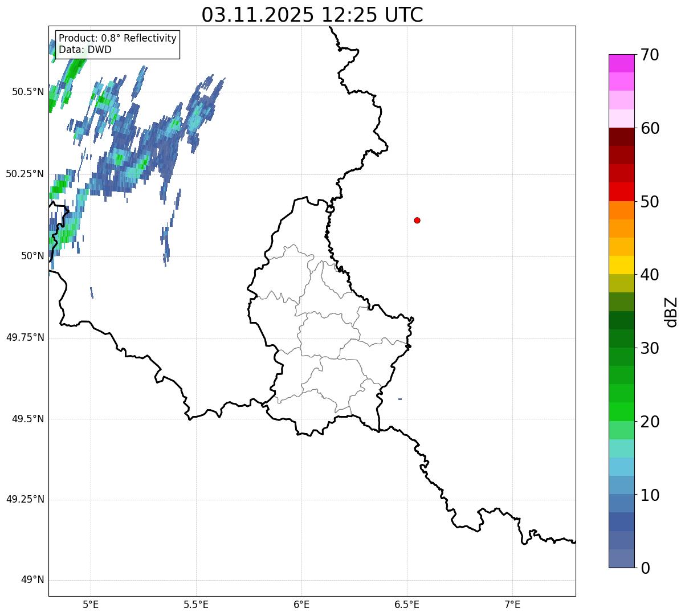Click the 6°E longitude label
The width and height of the screenshot is (685, 616).
(301, 605)
